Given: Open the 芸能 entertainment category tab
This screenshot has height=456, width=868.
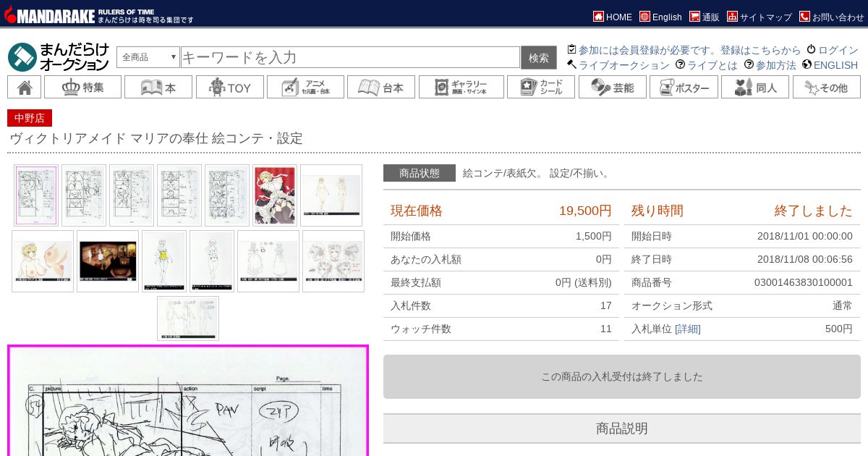Looking at the screenshot, I should point(613,87).
